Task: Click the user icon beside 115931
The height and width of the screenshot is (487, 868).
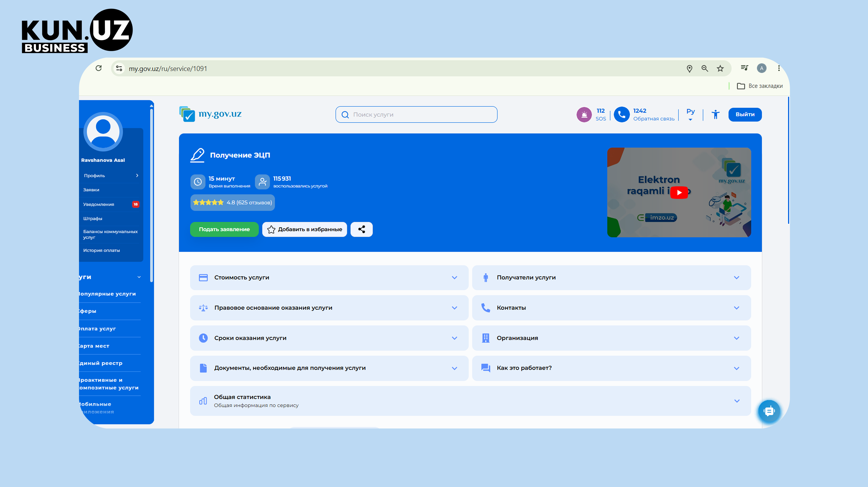Action: click(x=262, y=182)
